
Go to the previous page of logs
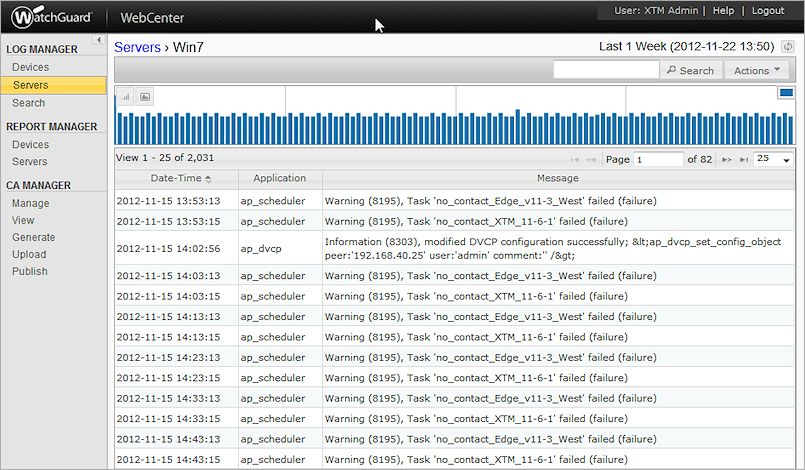point(592,159)
